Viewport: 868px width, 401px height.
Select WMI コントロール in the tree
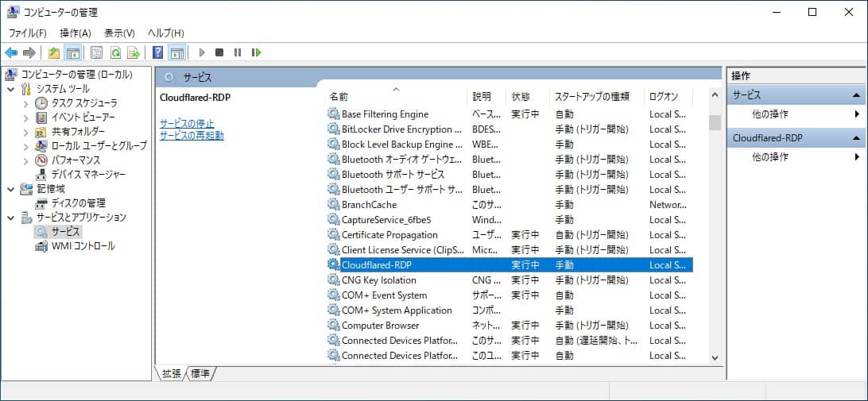pyautogui.click(x=83, y=246)
